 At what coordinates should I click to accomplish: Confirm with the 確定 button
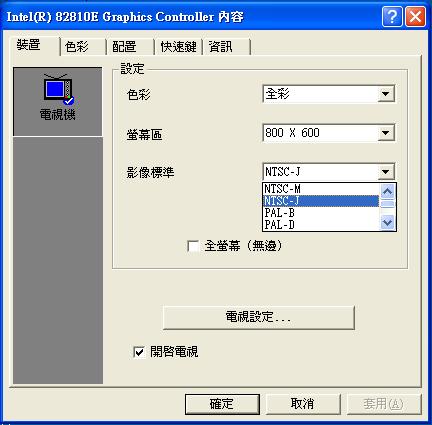[x=222, y=404]
